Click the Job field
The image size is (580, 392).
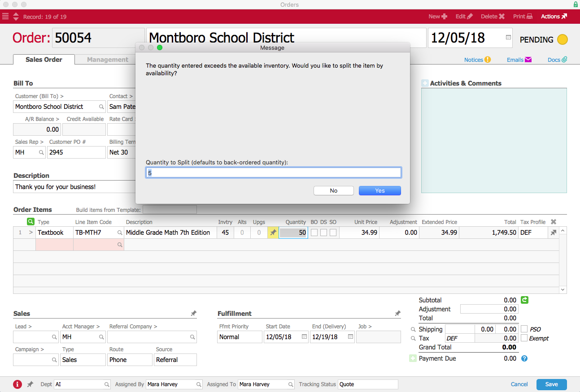(379, 337)
